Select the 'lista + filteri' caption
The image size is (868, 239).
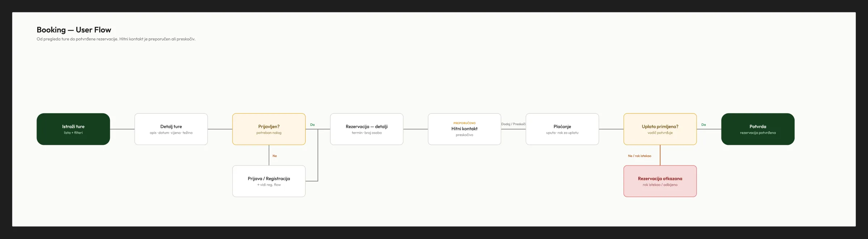(73, 133)
